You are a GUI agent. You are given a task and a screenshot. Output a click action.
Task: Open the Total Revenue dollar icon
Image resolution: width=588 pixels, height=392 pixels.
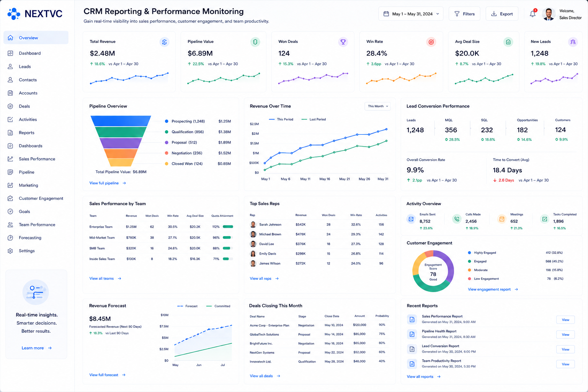[x=164, y=42]
